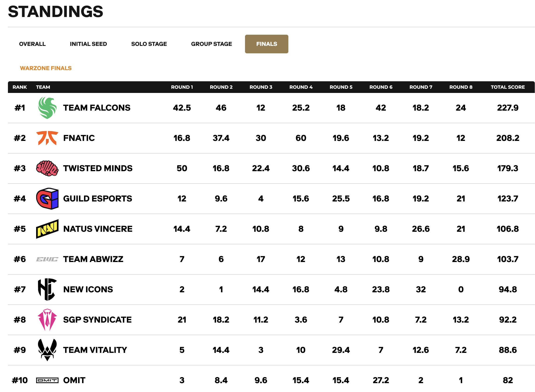Click the OMIT team logo
Screen dimensions: 535x392
tap(47, 380)
